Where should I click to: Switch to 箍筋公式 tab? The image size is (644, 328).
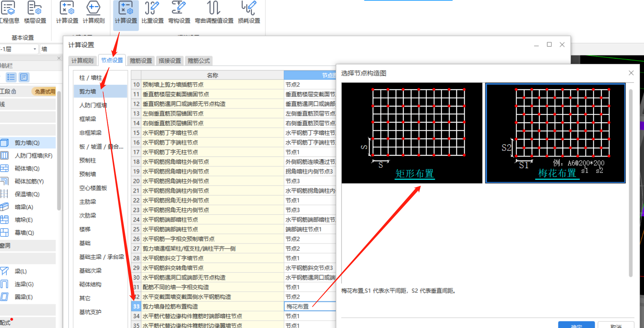point(199,61)
